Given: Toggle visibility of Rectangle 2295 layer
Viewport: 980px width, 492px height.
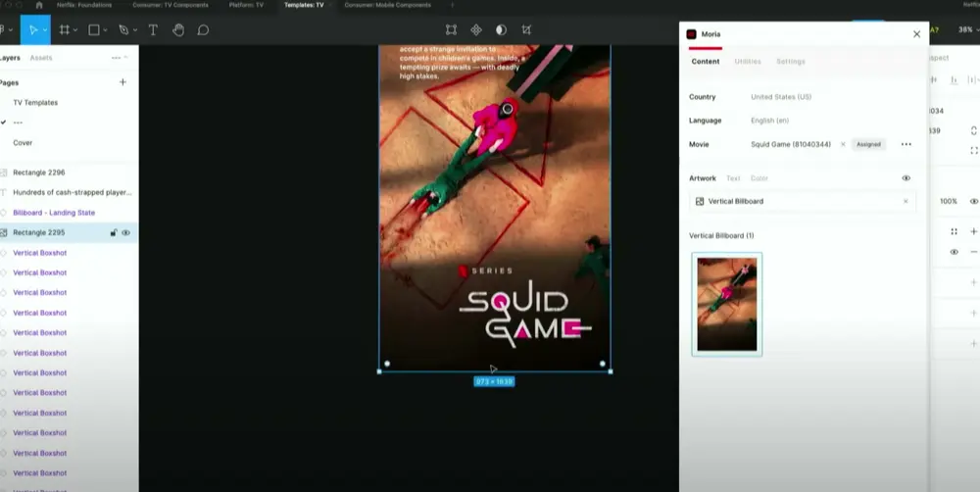Looking at the screenshot, I should coord(126,232).
